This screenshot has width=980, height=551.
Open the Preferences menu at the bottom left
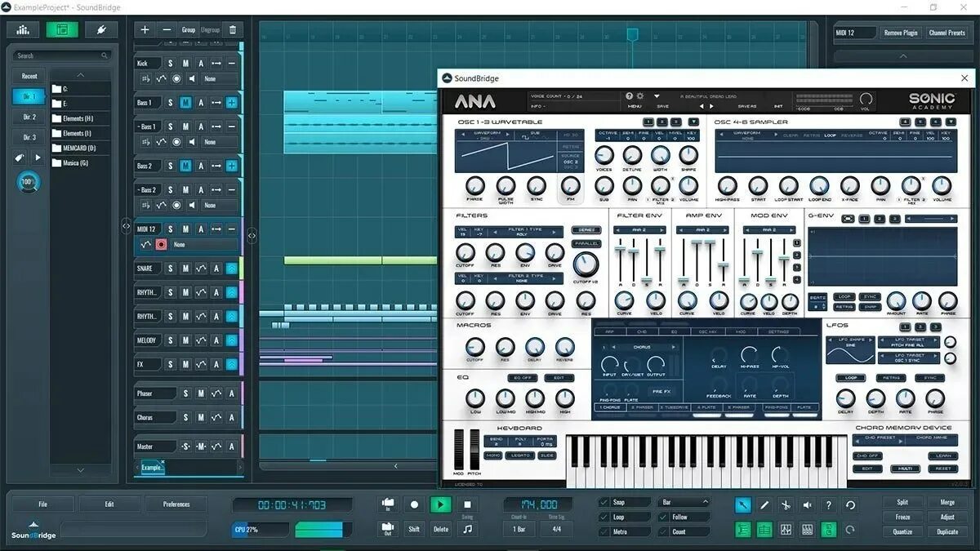[x=176, y=504]
